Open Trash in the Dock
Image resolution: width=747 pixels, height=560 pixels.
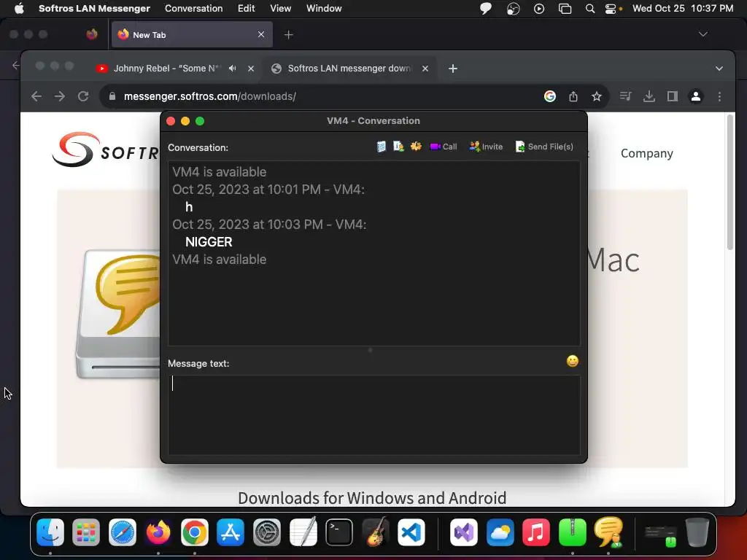[697, 532]
